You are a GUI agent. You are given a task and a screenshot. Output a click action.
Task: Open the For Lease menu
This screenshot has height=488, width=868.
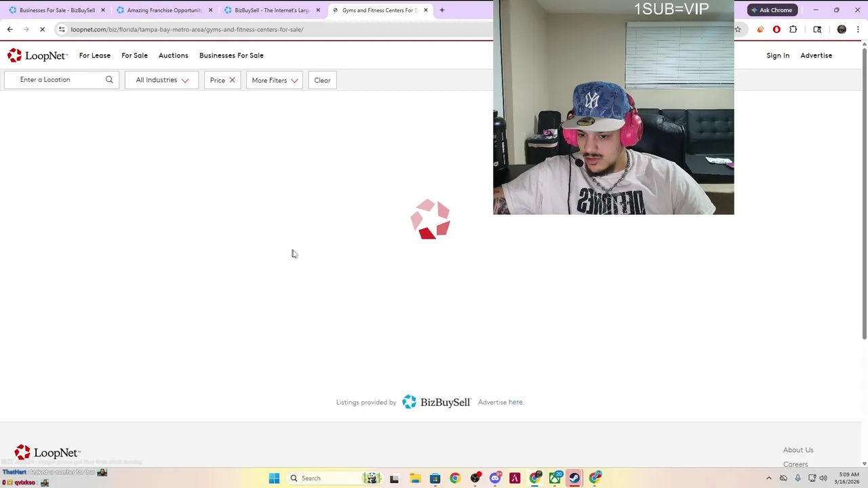95,56
